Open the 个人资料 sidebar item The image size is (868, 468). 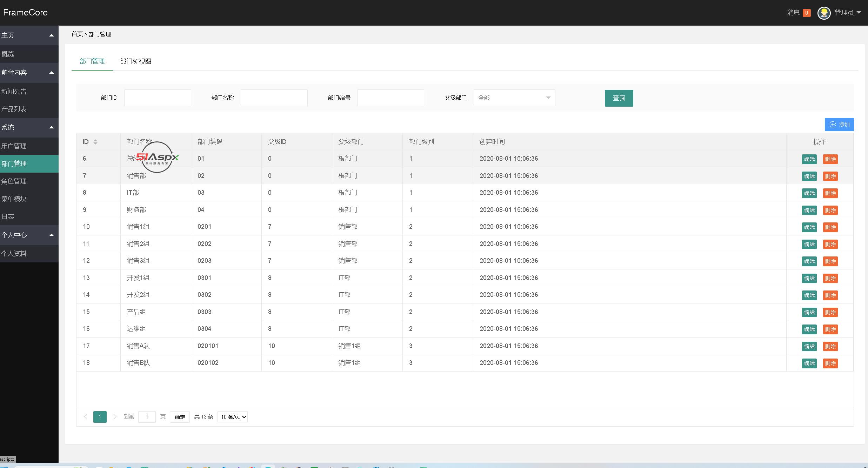tap(29, 254)
